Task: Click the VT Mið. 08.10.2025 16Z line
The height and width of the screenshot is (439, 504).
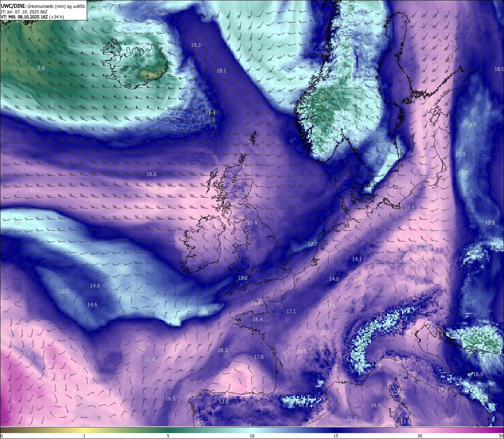Action: click(x=32, y=17)
